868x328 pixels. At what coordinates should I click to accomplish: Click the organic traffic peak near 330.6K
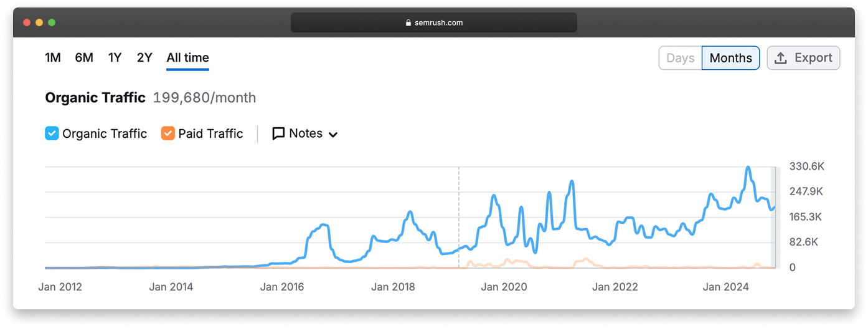pyautogui.click(x=748, y=167)
